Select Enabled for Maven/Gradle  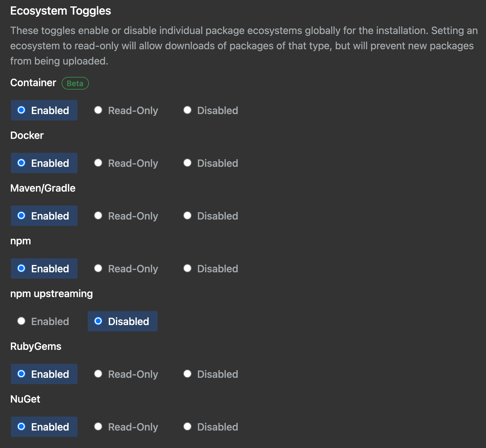click(44, 216)
